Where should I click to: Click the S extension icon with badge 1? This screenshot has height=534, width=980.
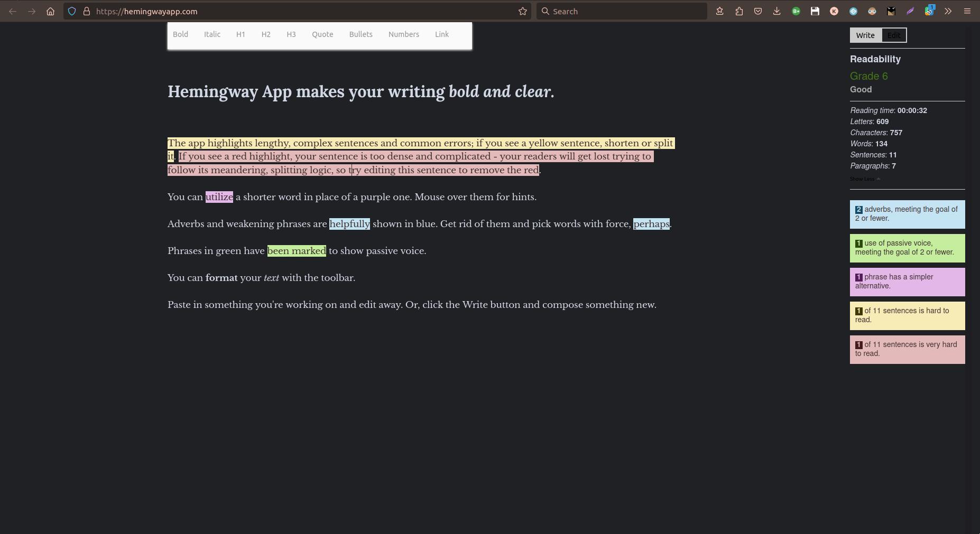pos(929,10)
